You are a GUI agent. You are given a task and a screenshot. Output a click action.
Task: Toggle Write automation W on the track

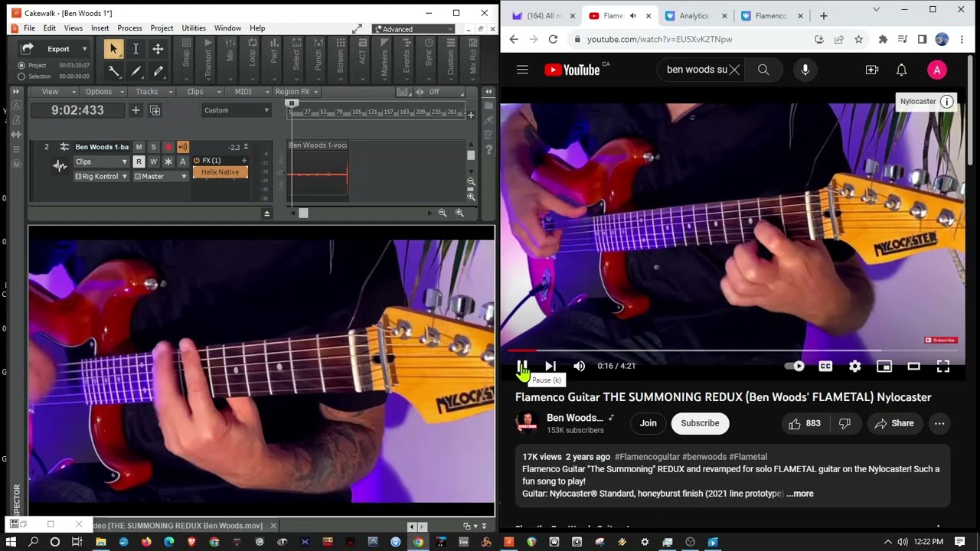tap(153, 161)
